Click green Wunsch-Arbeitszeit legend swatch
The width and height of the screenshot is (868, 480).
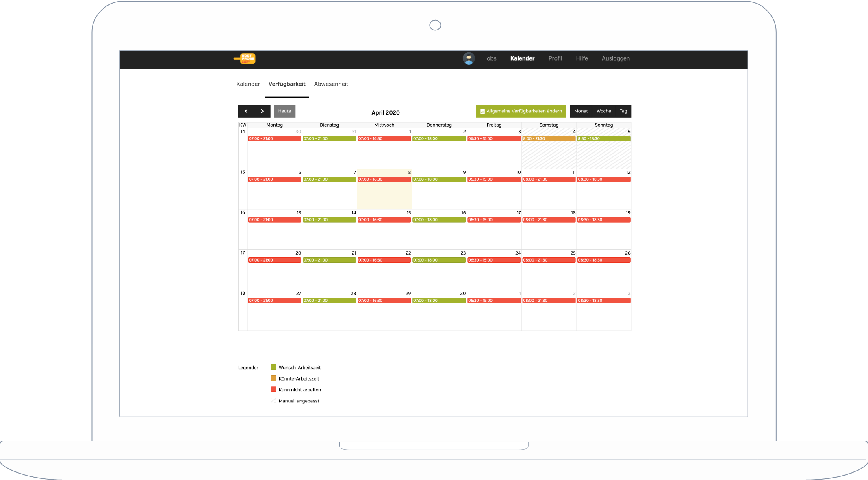click(x=273, y=367)
